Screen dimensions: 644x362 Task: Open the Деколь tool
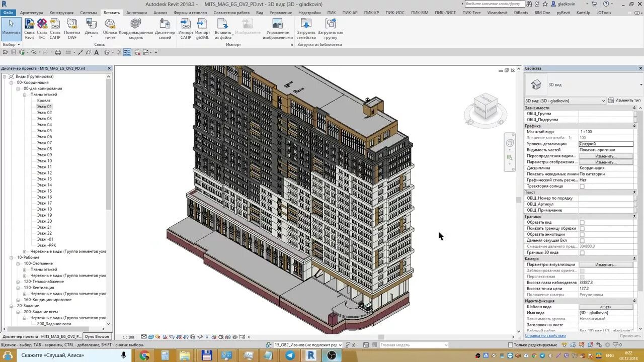point(92,29)
